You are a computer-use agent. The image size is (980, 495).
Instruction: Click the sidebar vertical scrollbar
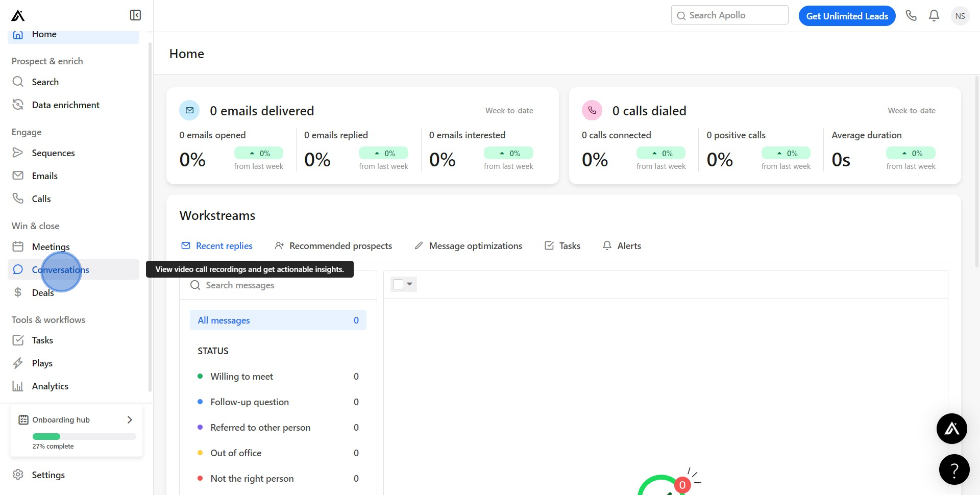[x=150, y=217]
